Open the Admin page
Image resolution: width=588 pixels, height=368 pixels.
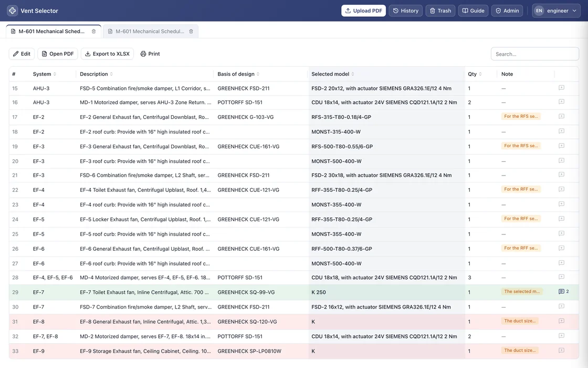(x=507, y=11)
